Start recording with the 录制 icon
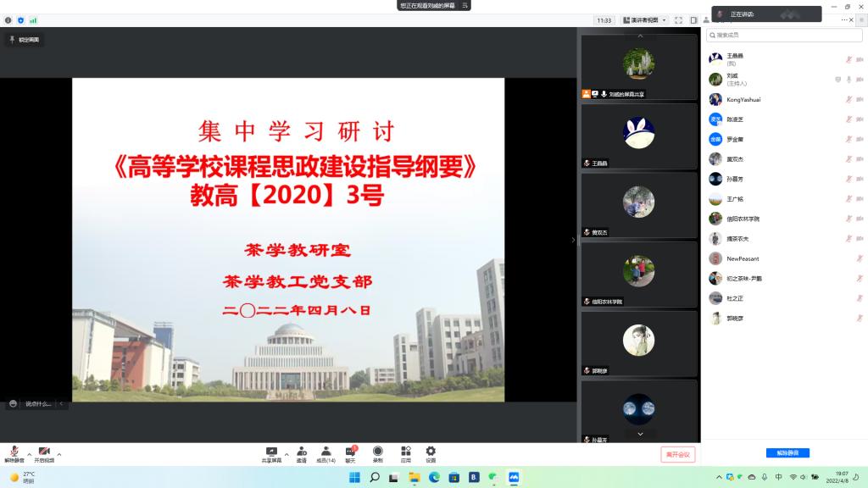The width and height of the screenshot is (868, 488). point(377,452)
